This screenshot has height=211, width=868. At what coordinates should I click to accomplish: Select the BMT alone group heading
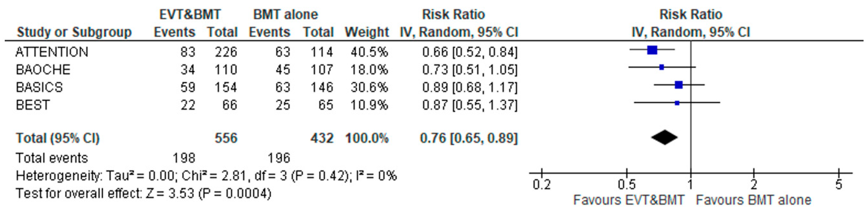285,15
